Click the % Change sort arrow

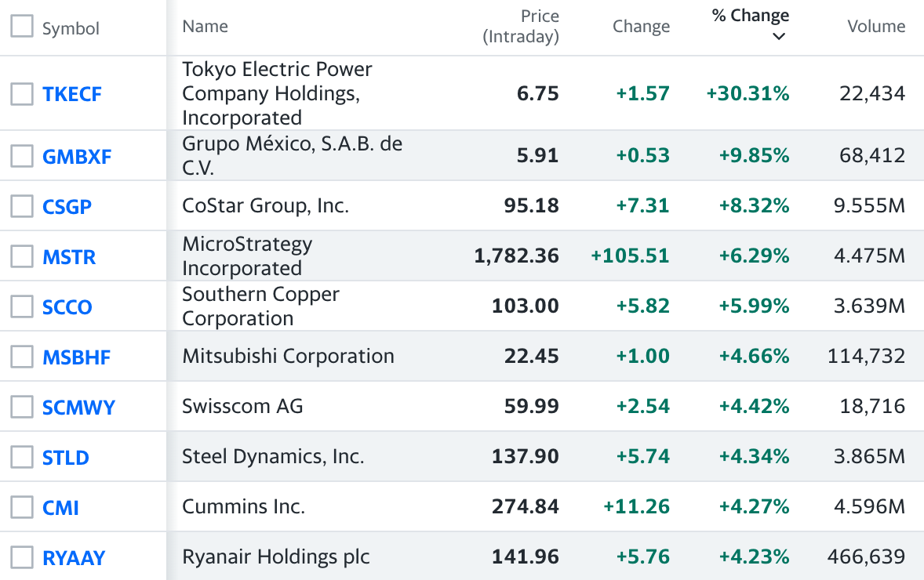coord(778,37)
